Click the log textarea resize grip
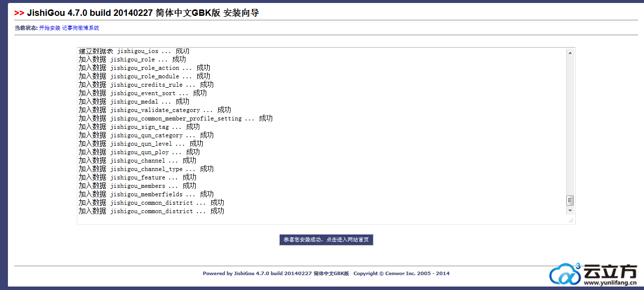Viewport: 644px width, 290px height. coord(571,220)
